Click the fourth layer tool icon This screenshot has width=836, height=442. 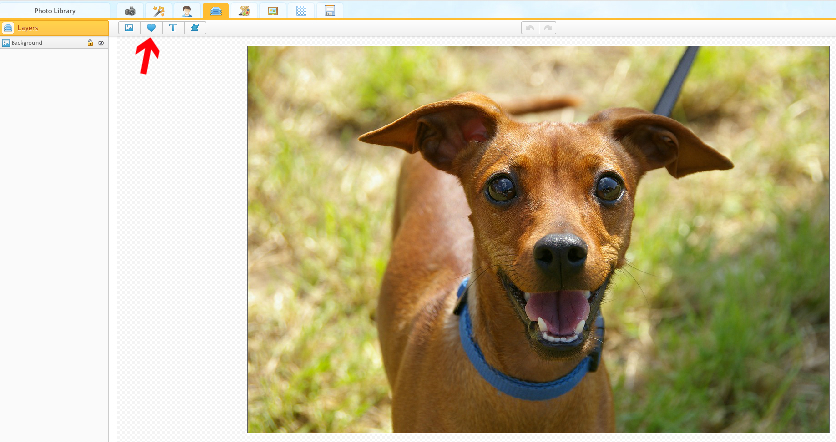click(x=195, y=28)
